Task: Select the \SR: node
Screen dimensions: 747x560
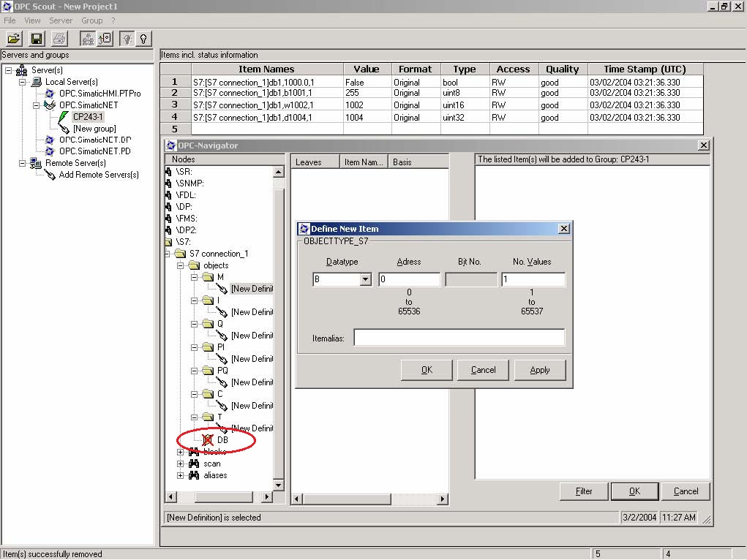Action: point(184,171)
